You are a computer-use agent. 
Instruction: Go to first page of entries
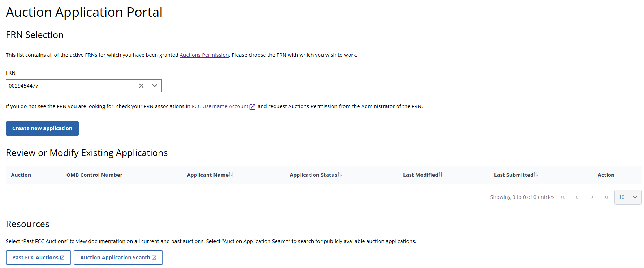point(562,197)
